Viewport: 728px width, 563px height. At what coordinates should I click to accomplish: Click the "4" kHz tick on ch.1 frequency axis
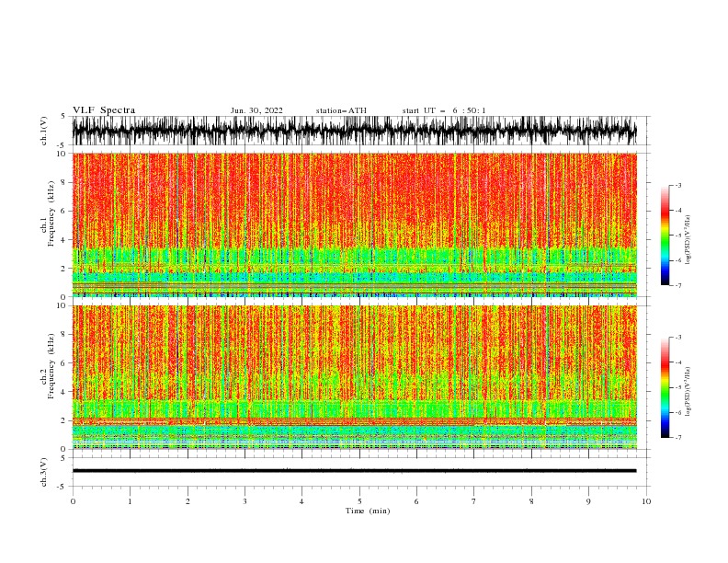pyautogui.click(x=63, y=240)
